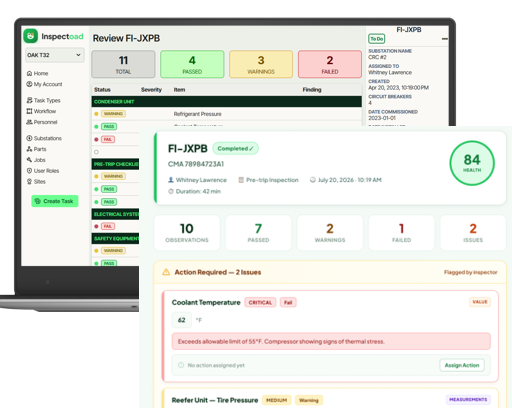
Task: Click the VALUE tag on Coolant Temperature
Action: point(480,302)
